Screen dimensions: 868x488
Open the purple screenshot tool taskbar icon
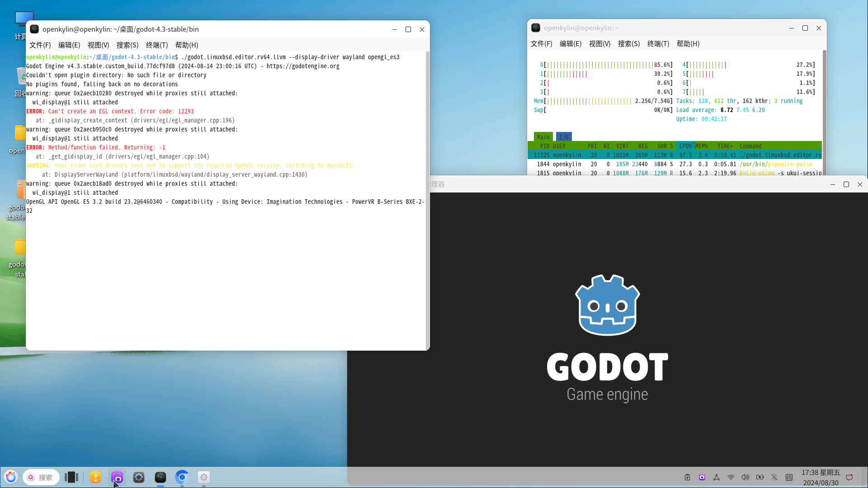pos(117,477)
